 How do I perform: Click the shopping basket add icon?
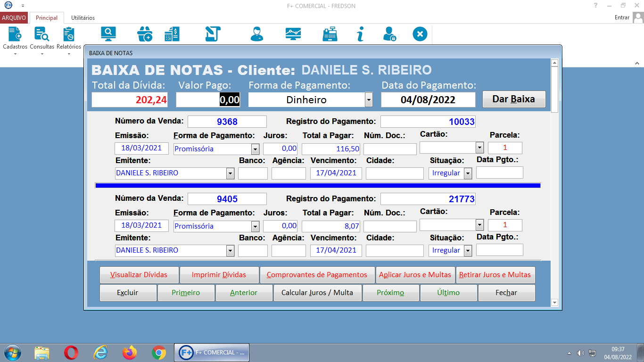pyautogui.click(x=144, y=34)
